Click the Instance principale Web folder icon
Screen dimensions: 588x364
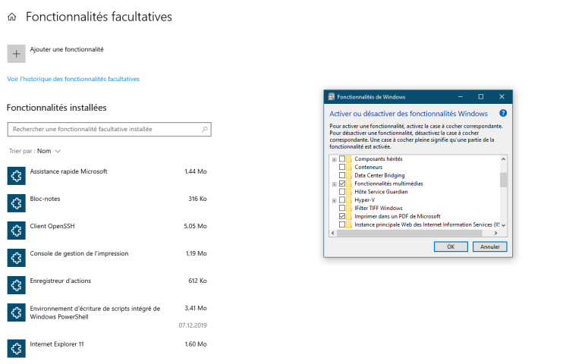349,224
